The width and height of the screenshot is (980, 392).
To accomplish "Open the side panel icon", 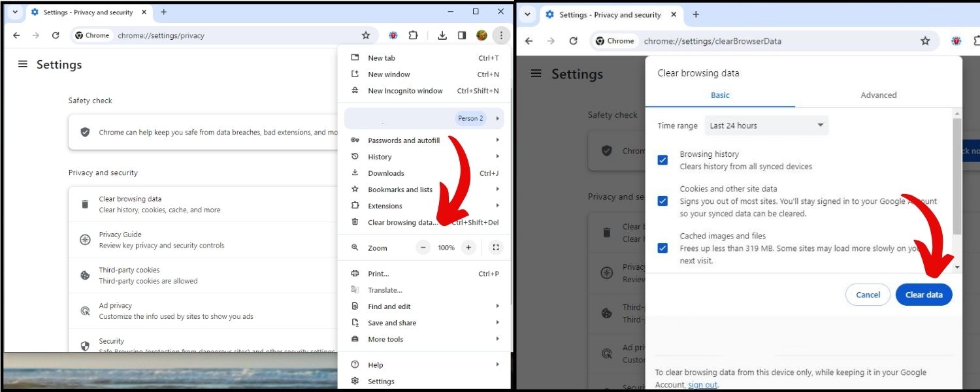I will (462, 35).
